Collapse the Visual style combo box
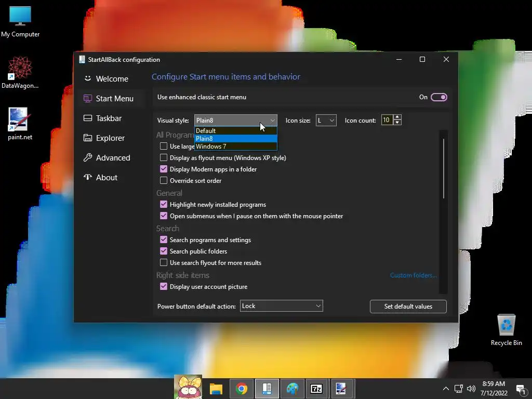The height and width of the screenshot is (399, 532). (235, 121)
